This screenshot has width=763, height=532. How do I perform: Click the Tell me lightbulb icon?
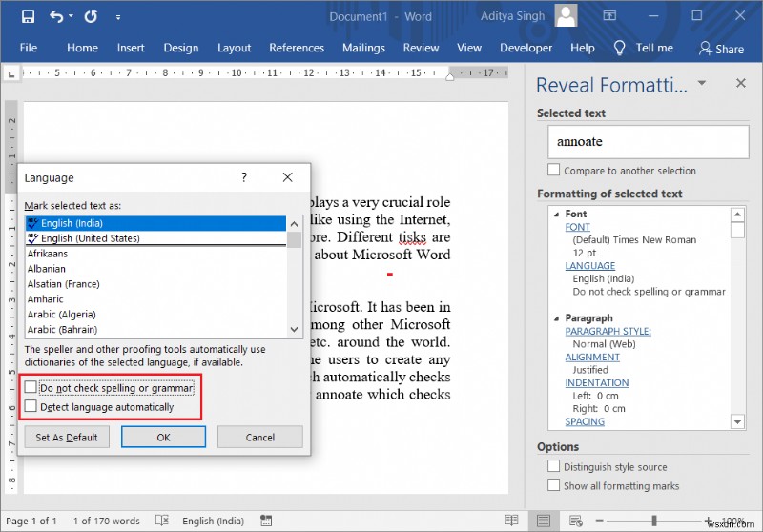[x=619, y=48]
